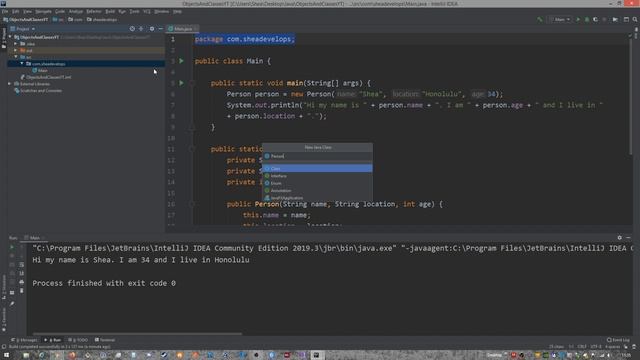This screenshot has width=640, height=360.
Task: Select Enum option in New Java Class popup
Action: (x=317, y=183)
